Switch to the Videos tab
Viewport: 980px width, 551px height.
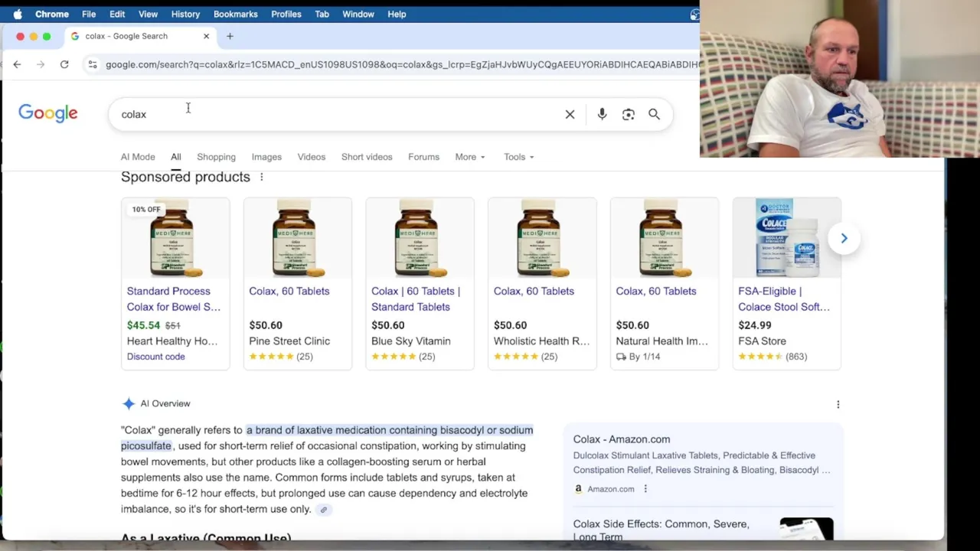point(312,157)
